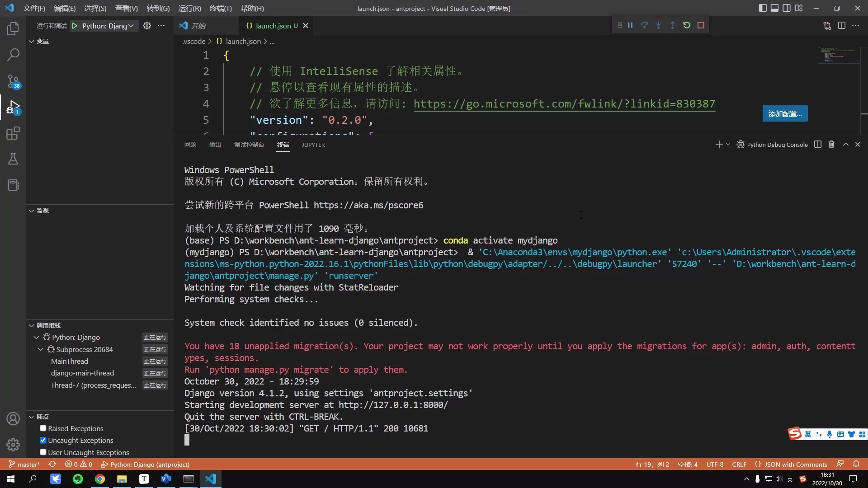The image size is (868, 488).
Task: Open the go.microsoft.com link in launch.json
Action: (x=563, y=104)
